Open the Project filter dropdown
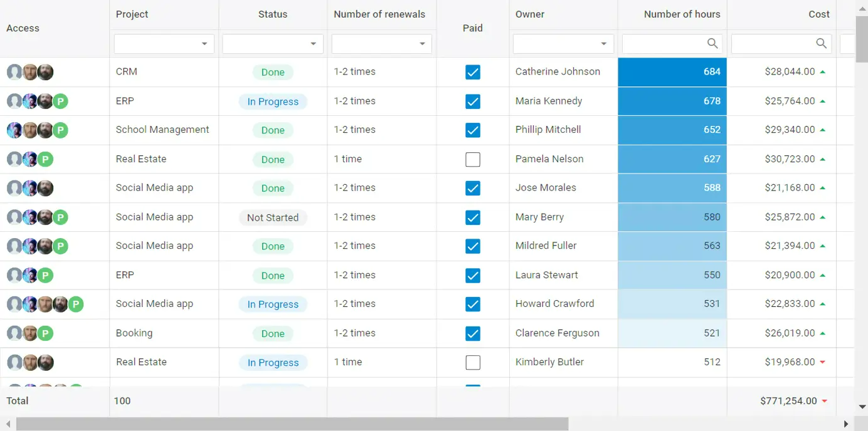 tap(204, 44)
